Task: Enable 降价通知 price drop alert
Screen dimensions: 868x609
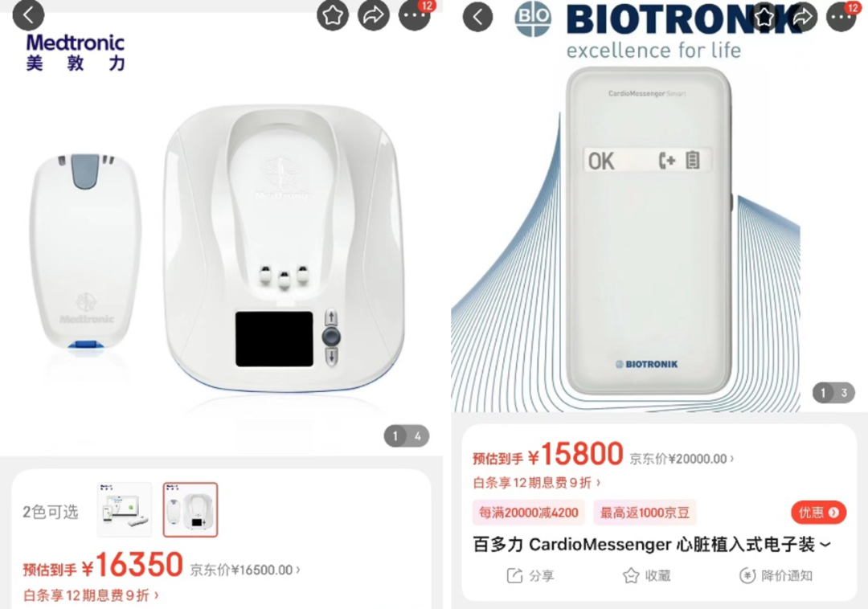Action: coord(776,576)
